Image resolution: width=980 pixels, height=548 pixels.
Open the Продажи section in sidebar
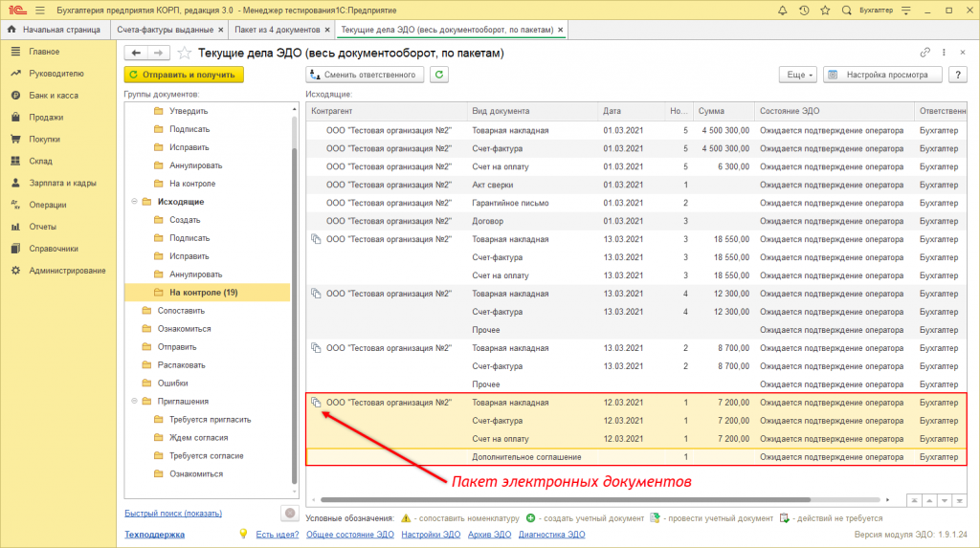coord(46,117)
